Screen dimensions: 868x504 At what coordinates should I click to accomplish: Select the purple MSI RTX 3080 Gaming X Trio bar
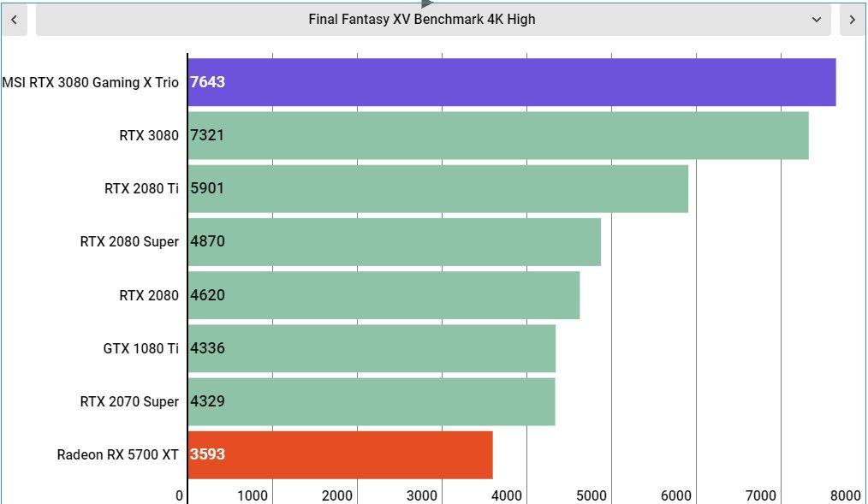(512, 82)
